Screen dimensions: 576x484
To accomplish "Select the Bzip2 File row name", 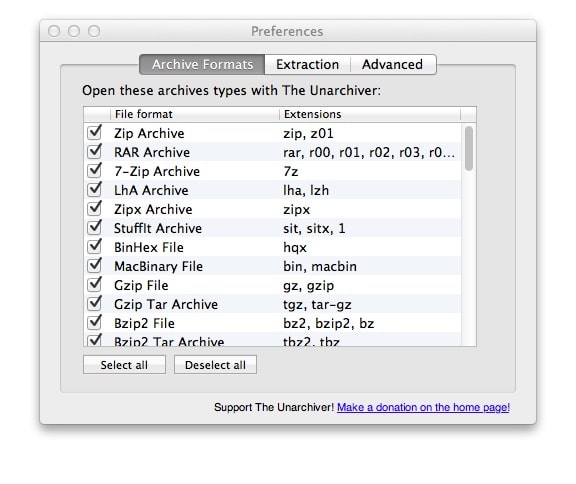I will pyautogui.click(x=144, y=324).
